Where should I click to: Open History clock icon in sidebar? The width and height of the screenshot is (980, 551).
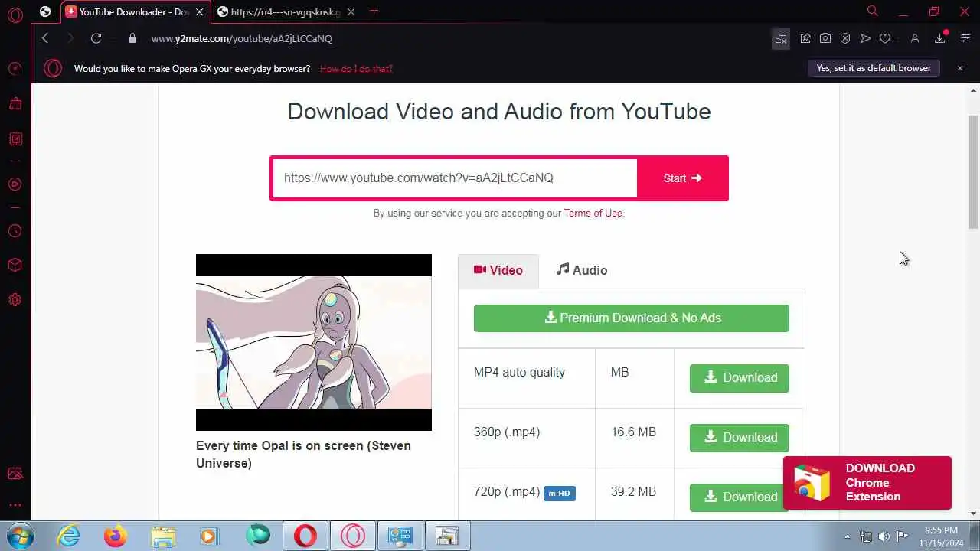15,231
